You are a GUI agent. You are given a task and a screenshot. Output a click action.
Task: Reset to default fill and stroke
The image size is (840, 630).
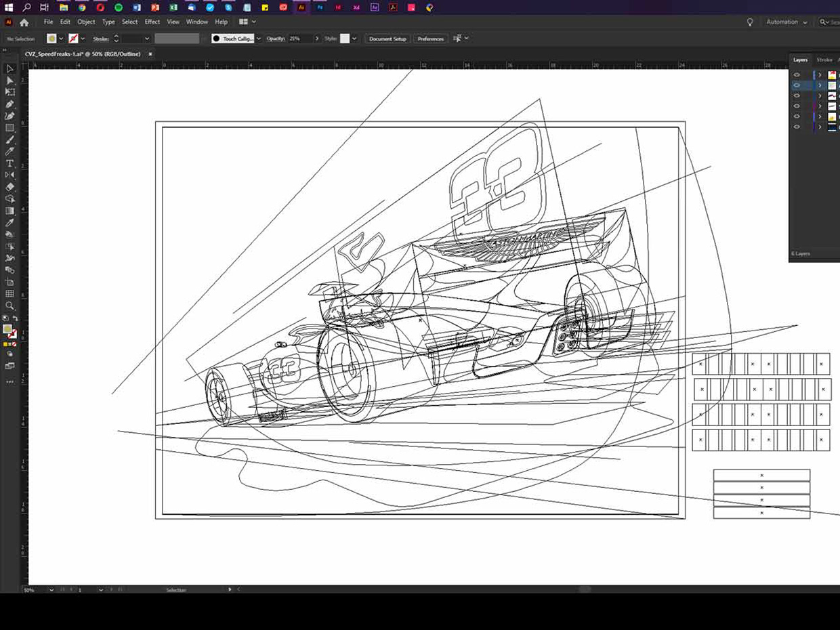5,318
